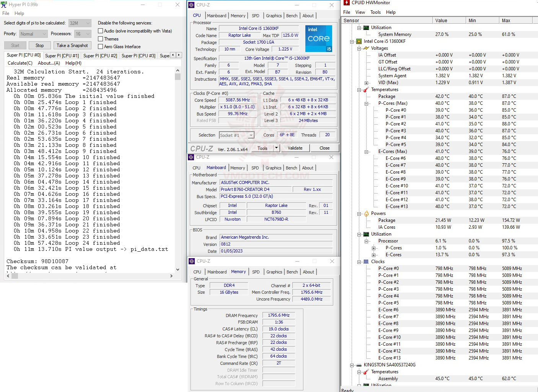Click the Close button in CPU-Z
538x392 pixels.
click(324, 148)
